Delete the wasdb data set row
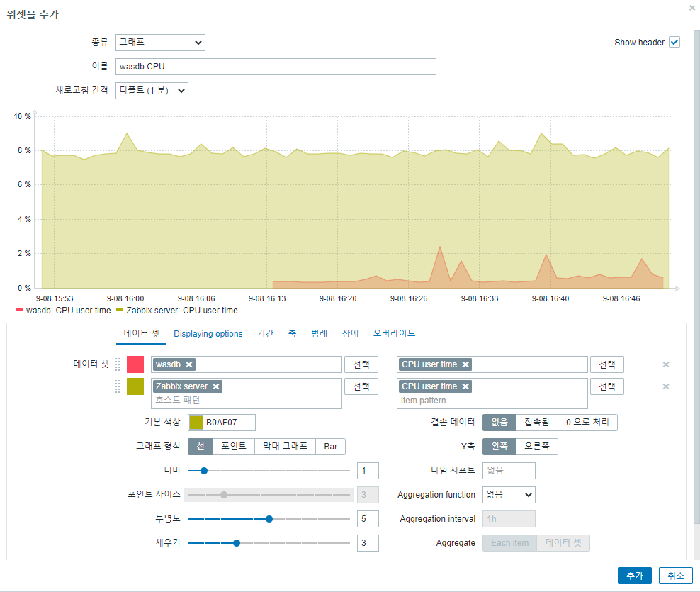The image size is (700, 592). click(x=665, y=364)
